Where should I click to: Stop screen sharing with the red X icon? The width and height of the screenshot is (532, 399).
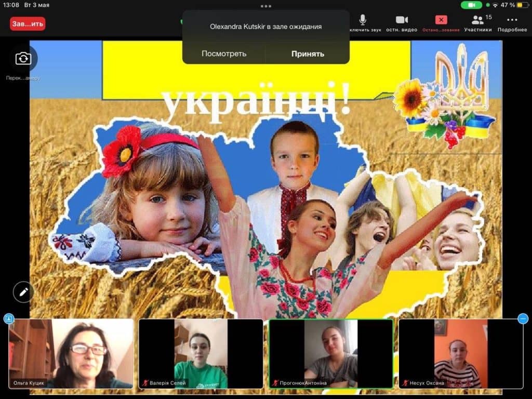(x=441, y=20)
